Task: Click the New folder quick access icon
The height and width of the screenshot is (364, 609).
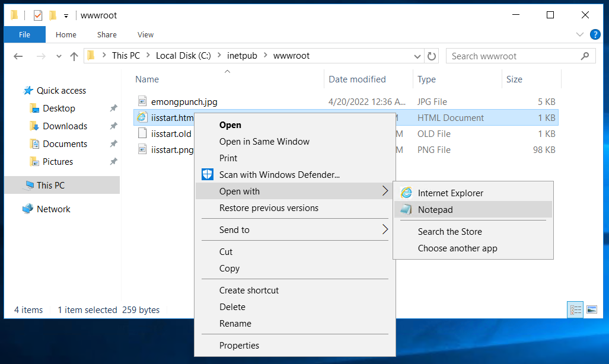Action: point(53,15)
